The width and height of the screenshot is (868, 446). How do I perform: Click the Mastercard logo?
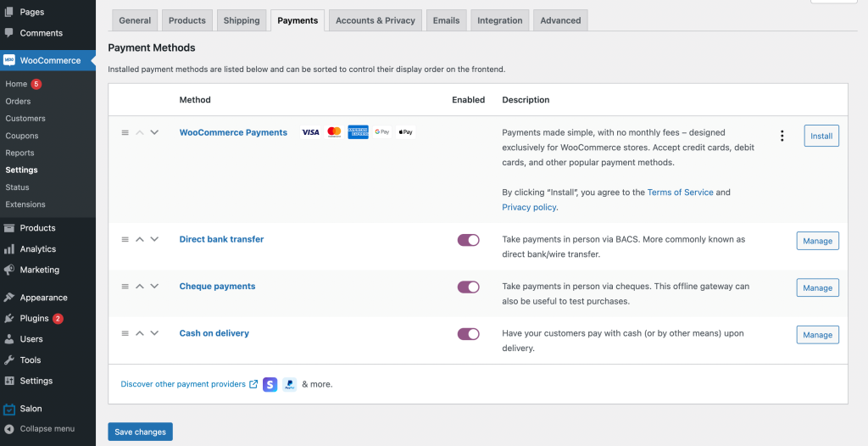click(334, 132)
